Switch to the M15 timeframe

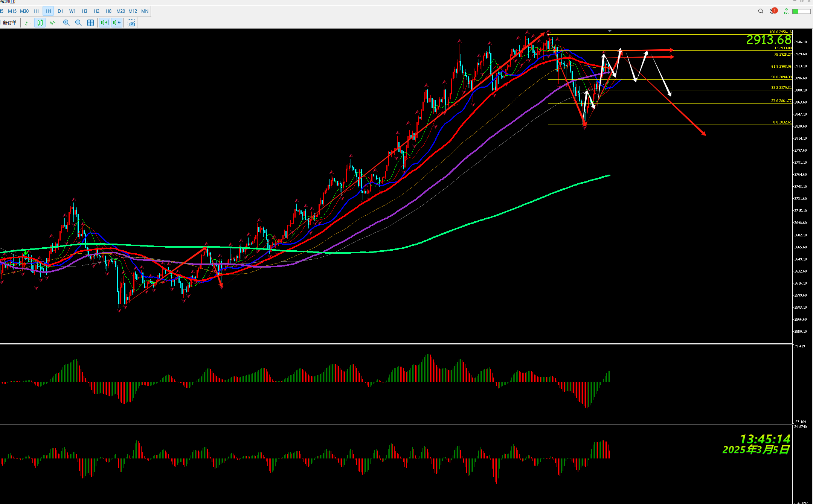tap(12, 11)
